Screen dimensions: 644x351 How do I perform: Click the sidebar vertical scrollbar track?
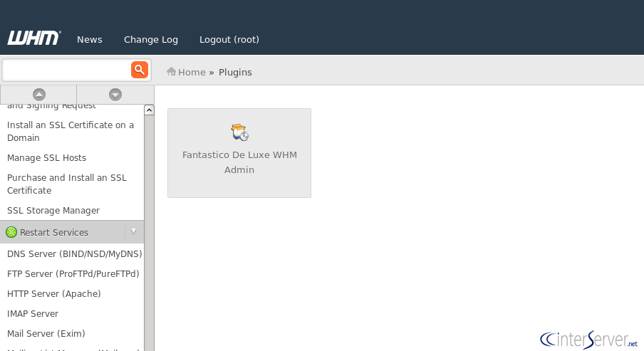coord(149,233)
